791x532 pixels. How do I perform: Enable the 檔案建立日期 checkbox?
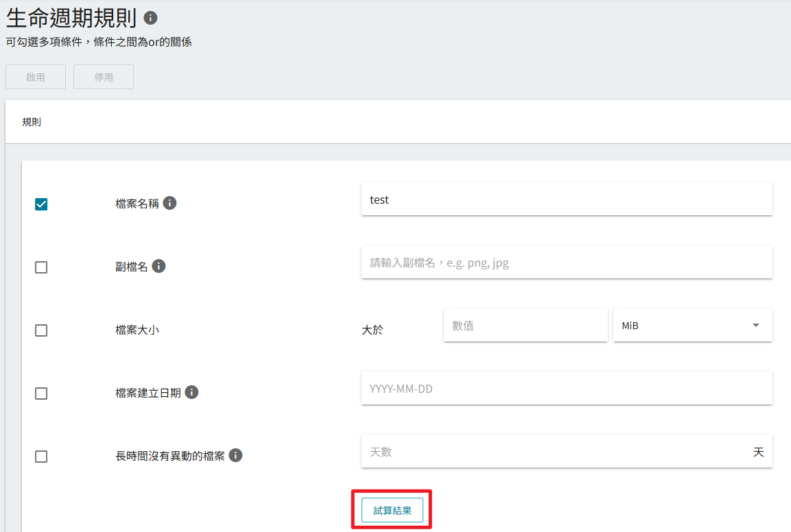(x=41, y=394)
